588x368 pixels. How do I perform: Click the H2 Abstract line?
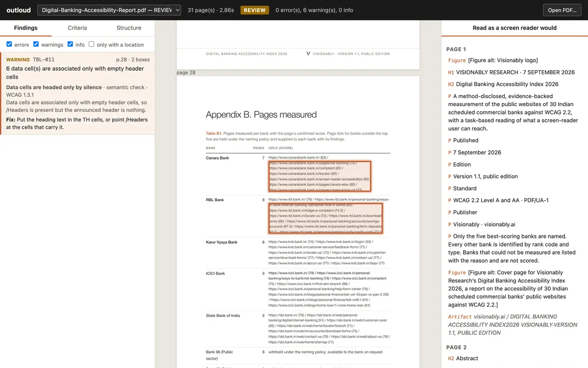coord(463,358)
